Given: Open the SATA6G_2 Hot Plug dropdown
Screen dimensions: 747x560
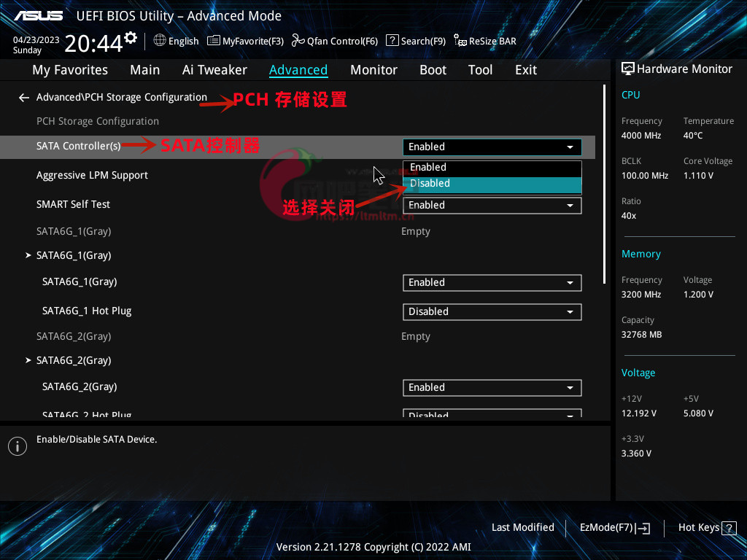Looking at the screenshot, I should 492,413.
